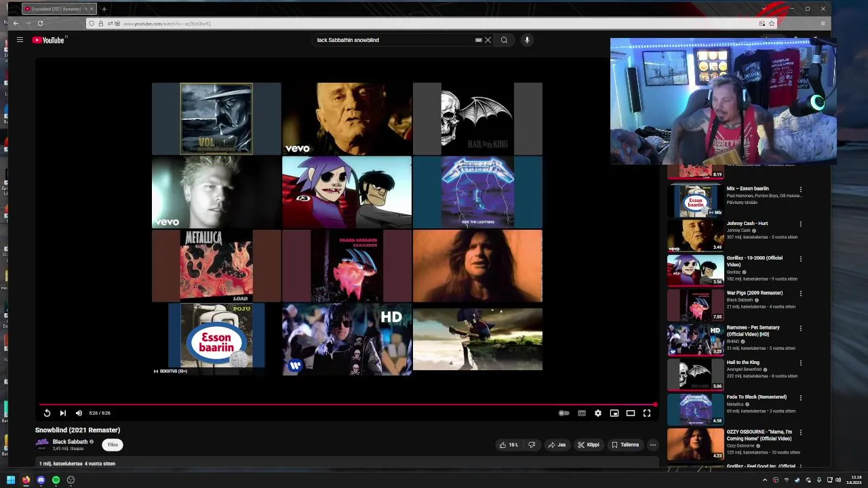The height and width of the screenshot is (488, 868).
Task: Select Hail to the King end-screen thumbnail
Action: coord(477,119)
